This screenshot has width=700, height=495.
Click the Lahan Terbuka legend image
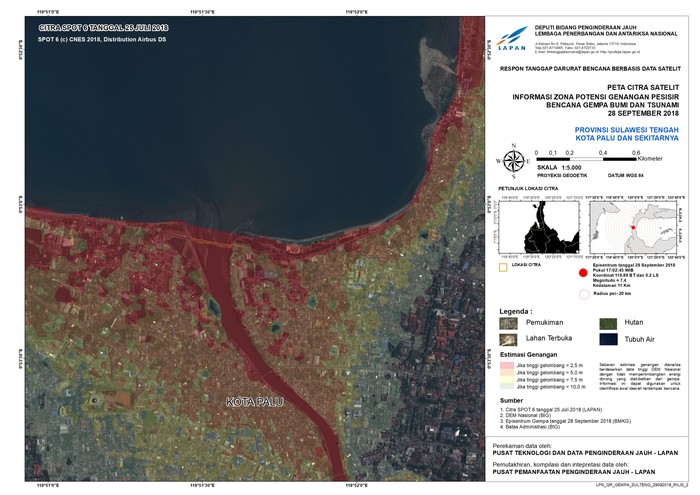point(509,340)
